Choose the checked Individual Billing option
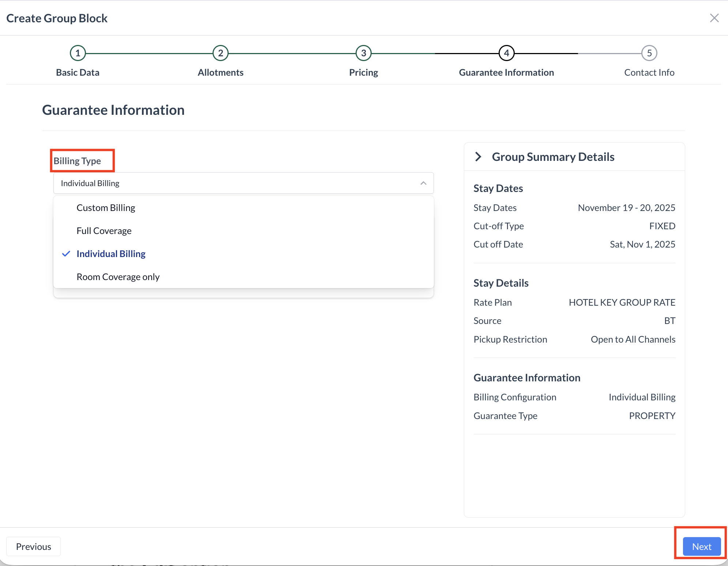The image size is (728, 566). 111,254
